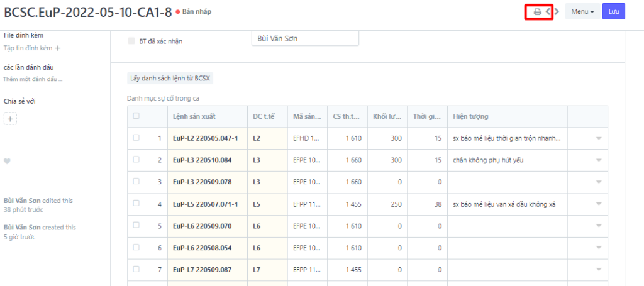644x286 pixels.
Task: Go to previous document with left chevron
Action: click(x=548, y=12)
